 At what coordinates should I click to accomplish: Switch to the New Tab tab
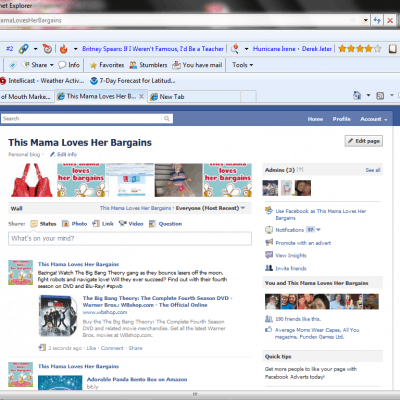[193, 97]
